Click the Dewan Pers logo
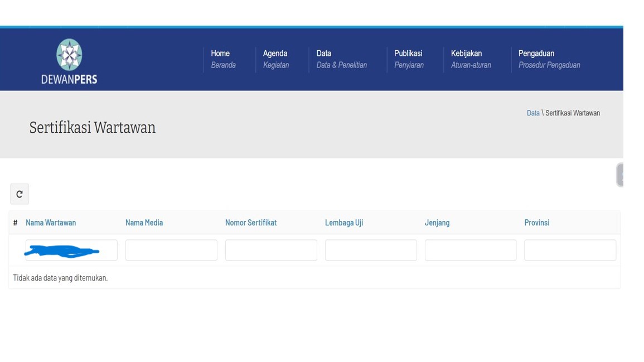Image resolution: width=644 pixels, height=362 pixels. tap(69, 61)
